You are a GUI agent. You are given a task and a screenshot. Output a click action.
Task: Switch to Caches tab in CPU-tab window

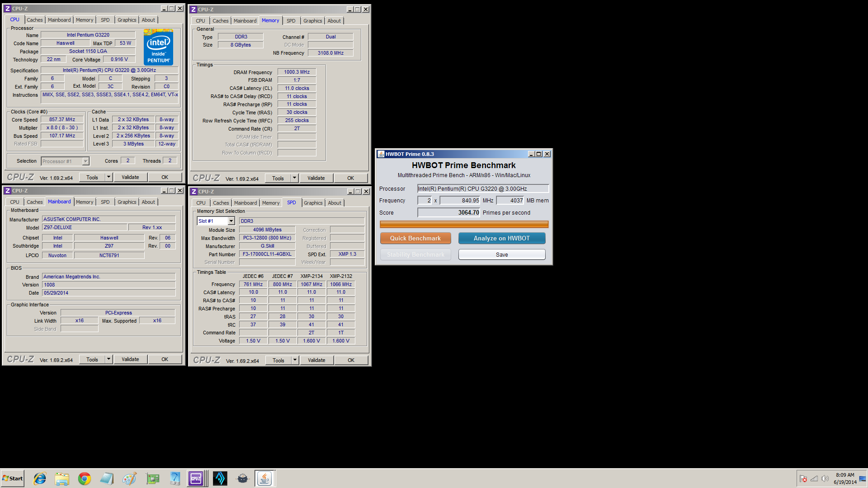tap(34, 20)
